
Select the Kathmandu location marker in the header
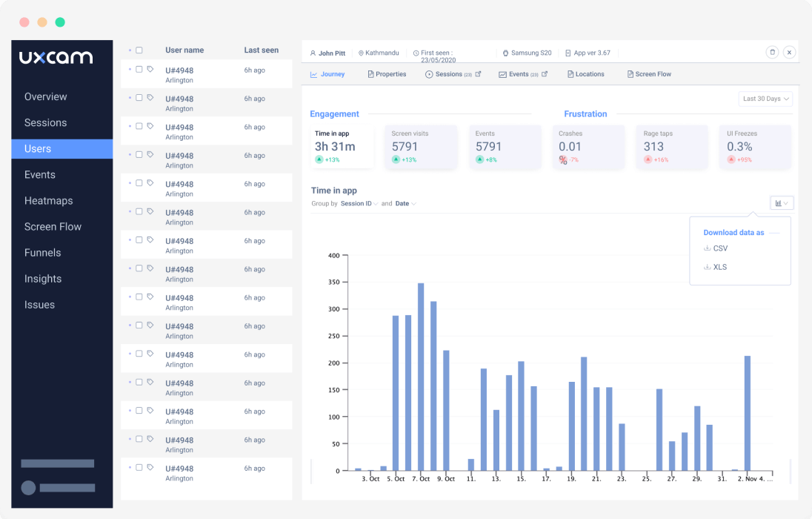click(361, 53)
